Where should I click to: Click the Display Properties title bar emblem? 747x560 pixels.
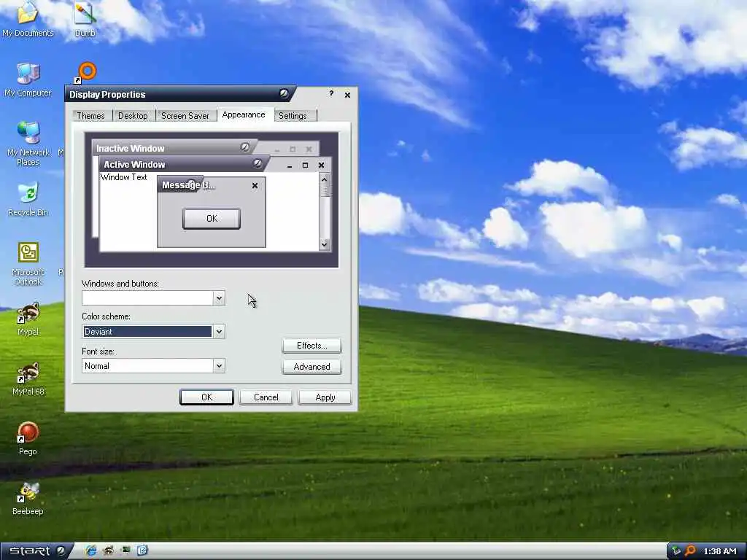pyautogui.click(x=284, y=93)
